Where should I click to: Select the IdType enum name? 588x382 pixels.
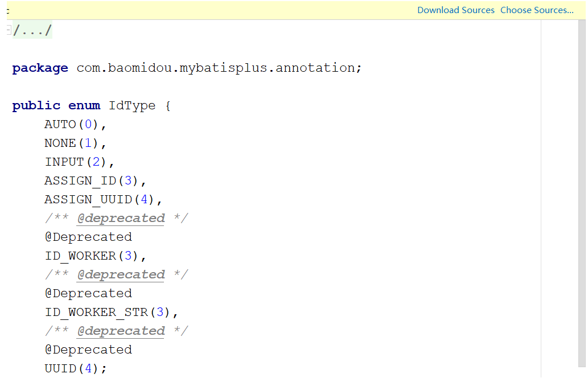pos(131,106)
